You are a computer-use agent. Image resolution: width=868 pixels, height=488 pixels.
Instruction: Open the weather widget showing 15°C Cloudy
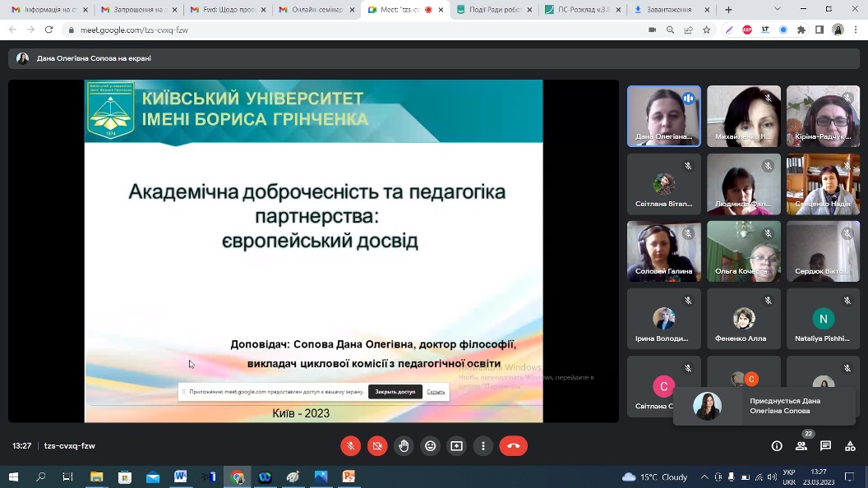click(655, 477)
